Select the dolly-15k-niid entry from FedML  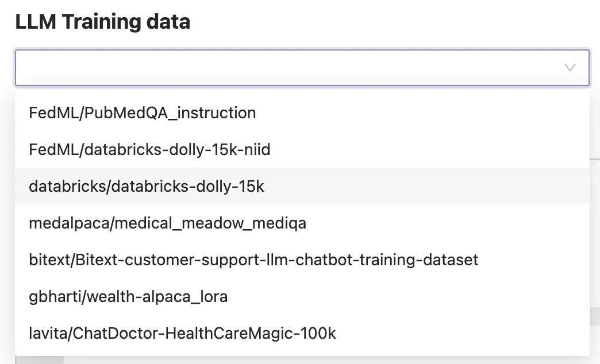click(x=149, y=150)
